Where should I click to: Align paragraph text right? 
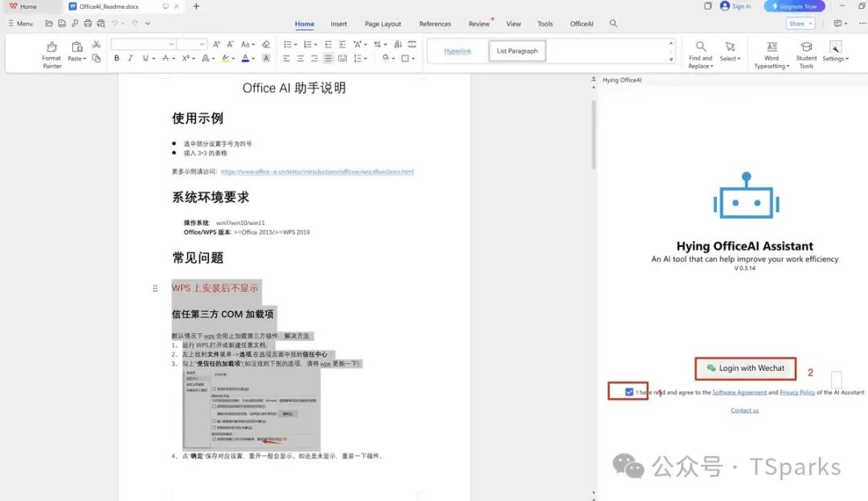pyautogui.click(x=314, y=58)
